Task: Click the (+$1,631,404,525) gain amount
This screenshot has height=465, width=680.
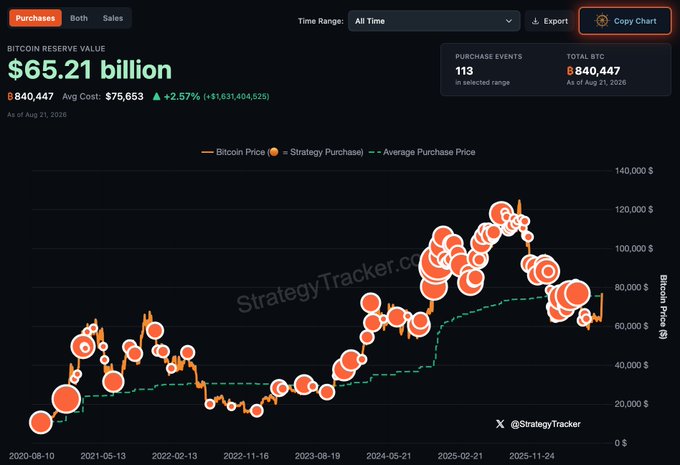Action: 236,96
